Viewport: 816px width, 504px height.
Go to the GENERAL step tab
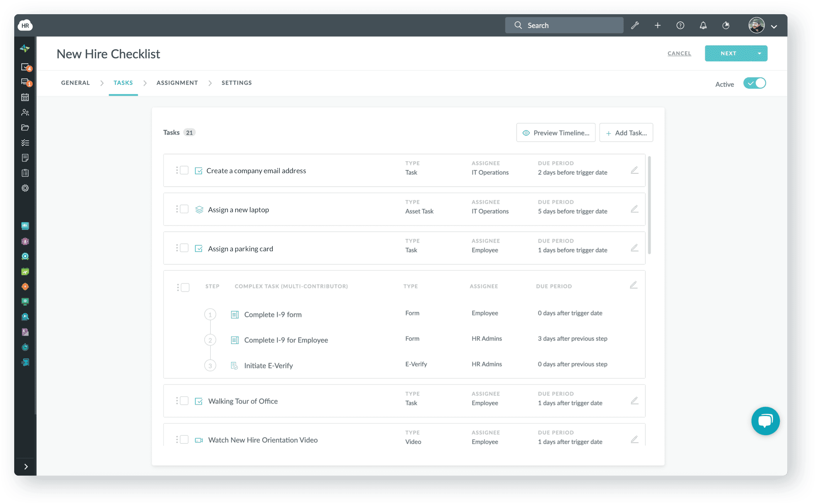[75, 83]
